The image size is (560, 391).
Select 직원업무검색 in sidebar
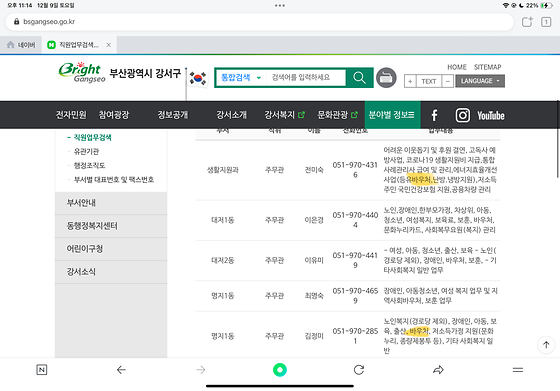pos(92,137)
